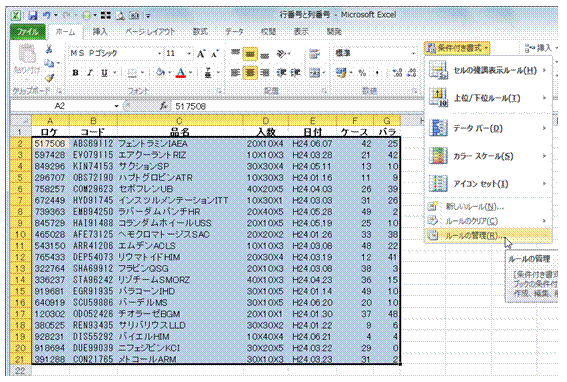Click the phonetic guide icon in font group
Viewport: 567px width, 382px height.
click(208, 73)
